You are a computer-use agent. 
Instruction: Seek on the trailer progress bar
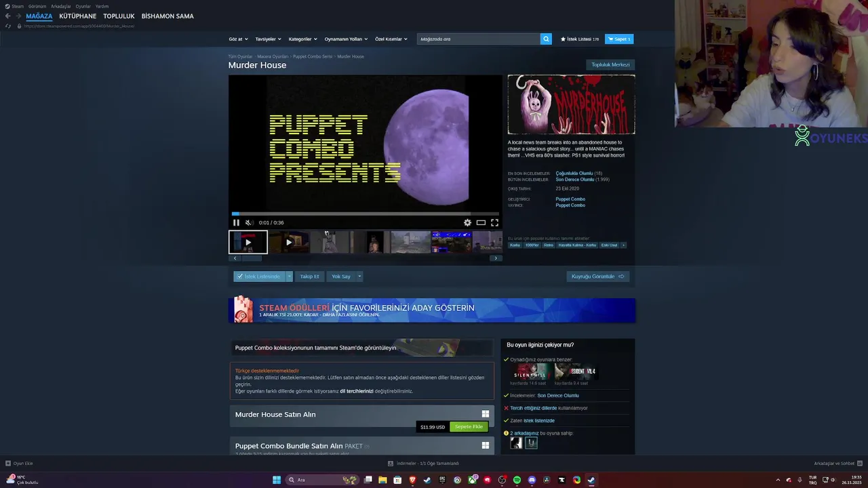tap(366, 213)
